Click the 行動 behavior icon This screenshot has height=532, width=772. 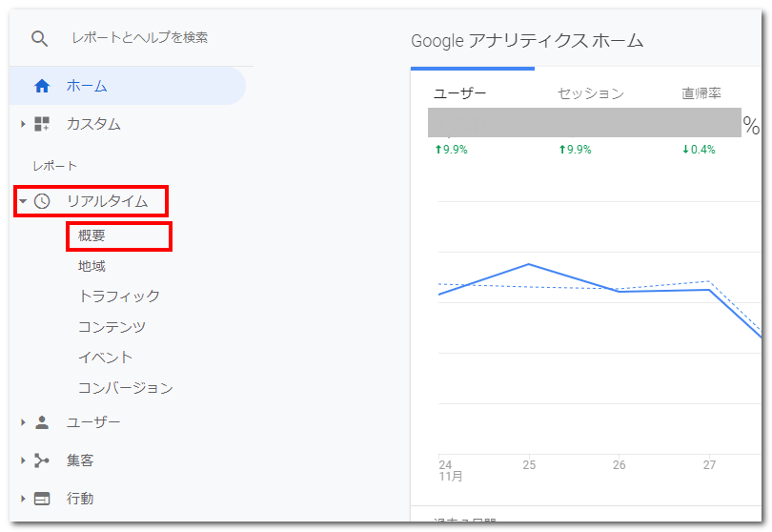pyautogui.click(x=41, y=499)
